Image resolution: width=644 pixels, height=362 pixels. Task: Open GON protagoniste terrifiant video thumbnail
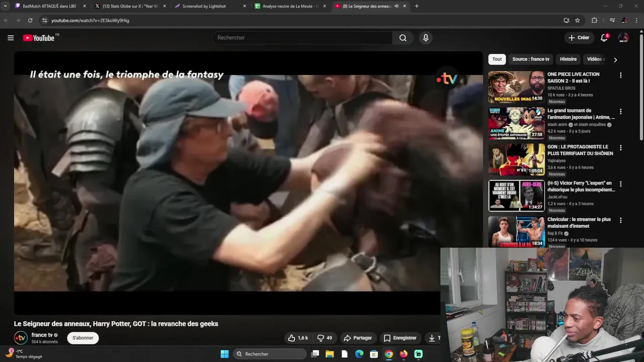tap(516, 159)
